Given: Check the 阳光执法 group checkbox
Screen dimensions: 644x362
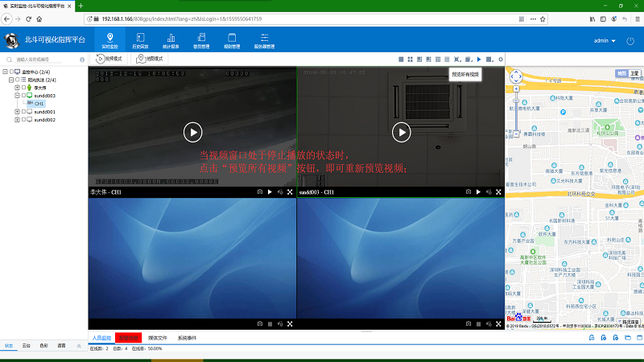Looking at the screenshot, I should 18,80.
